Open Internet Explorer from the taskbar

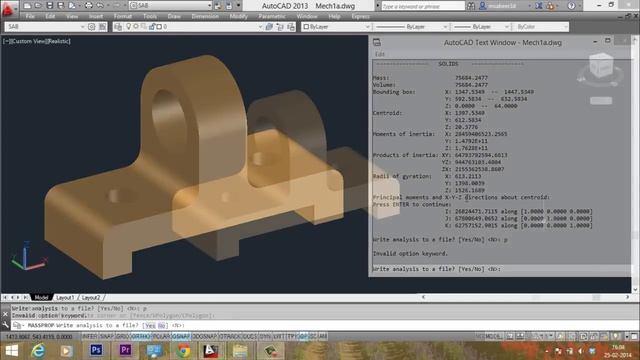(x=38, y=350)
